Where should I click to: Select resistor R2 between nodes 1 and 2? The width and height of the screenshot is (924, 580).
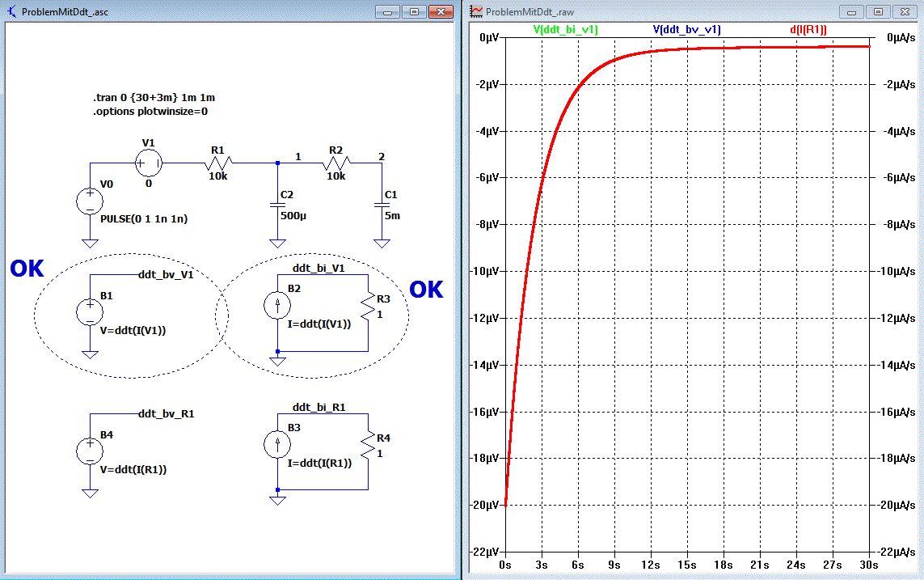(x=335, y=164)
